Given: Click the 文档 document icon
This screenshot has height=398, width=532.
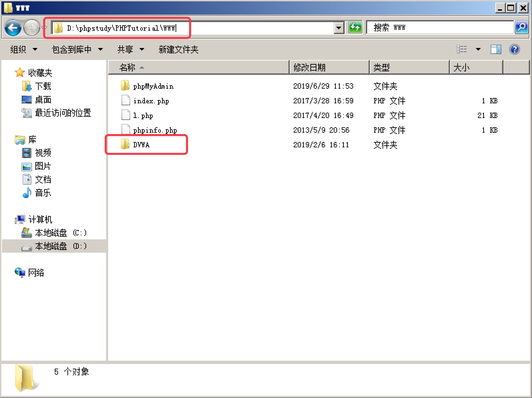Looking at the screenshot, I should (27, 179).
